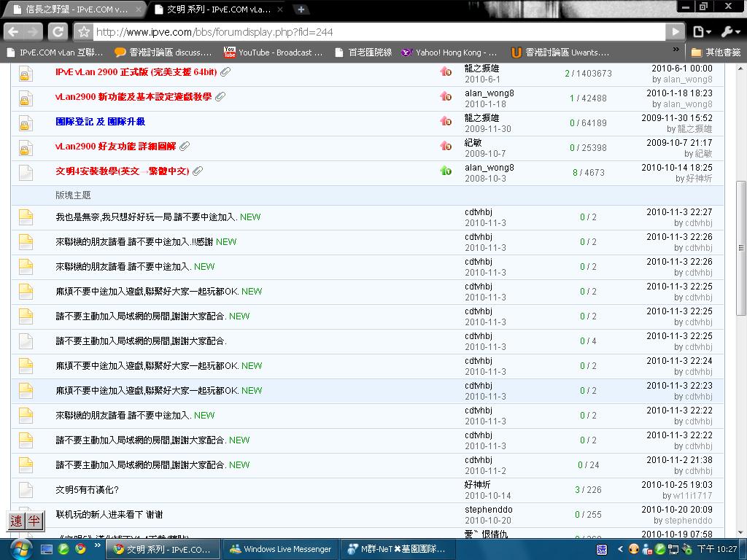Open Windows Live Messenger from taskbar
This screenshot has width=747, height=560.
click(x=280, y=549)
